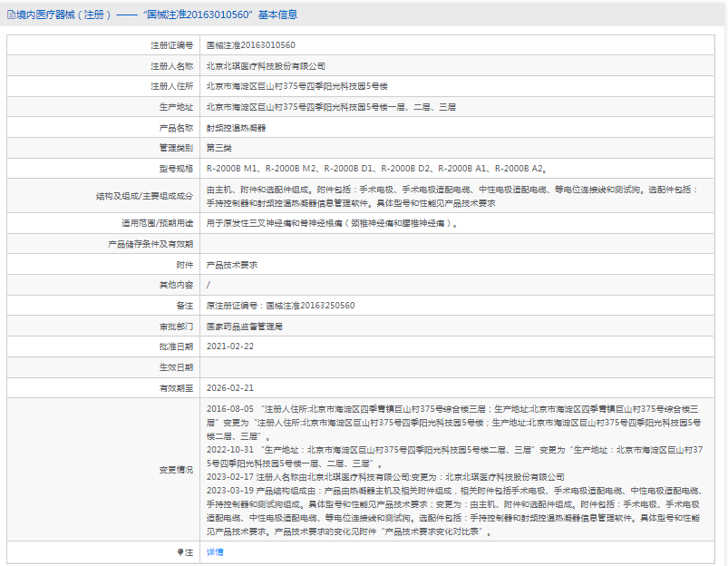Image resolution: width=728 pixels, height=566 pixels.
Task: Click the 备注 row label
Action: 185,306
